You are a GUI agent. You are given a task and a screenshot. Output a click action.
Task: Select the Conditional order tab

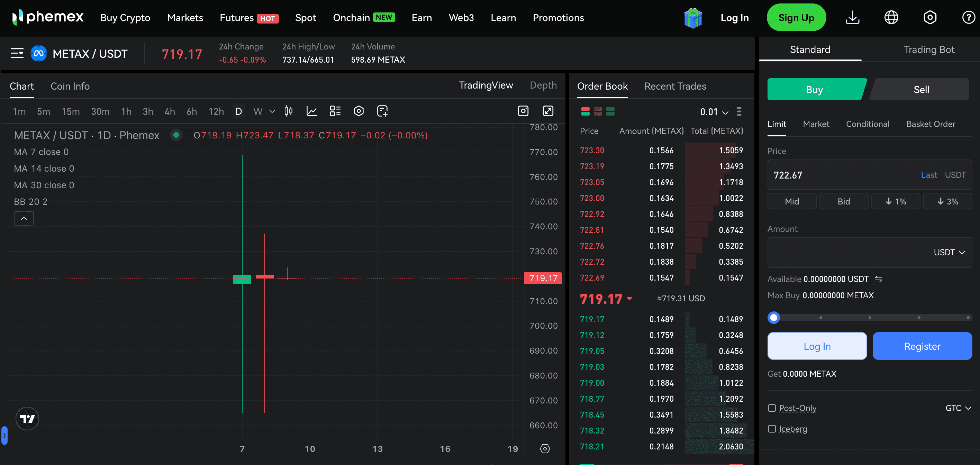(x=868, y=124)
